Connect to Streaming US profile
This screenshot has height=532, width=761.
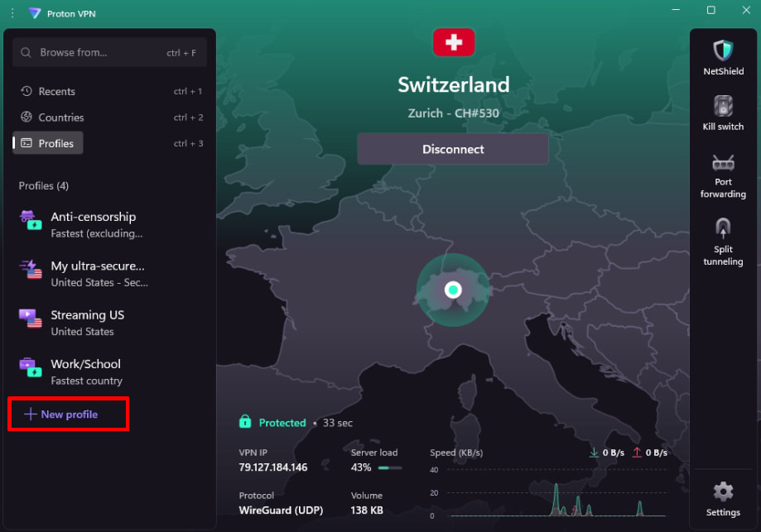(109, 323)
